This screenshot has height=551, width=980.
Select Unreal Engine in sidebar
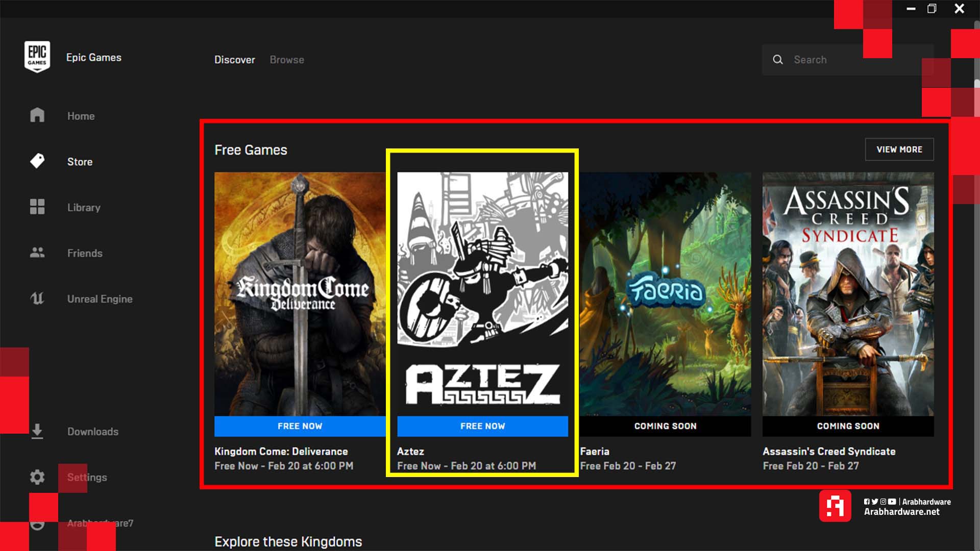click(100, 299)
